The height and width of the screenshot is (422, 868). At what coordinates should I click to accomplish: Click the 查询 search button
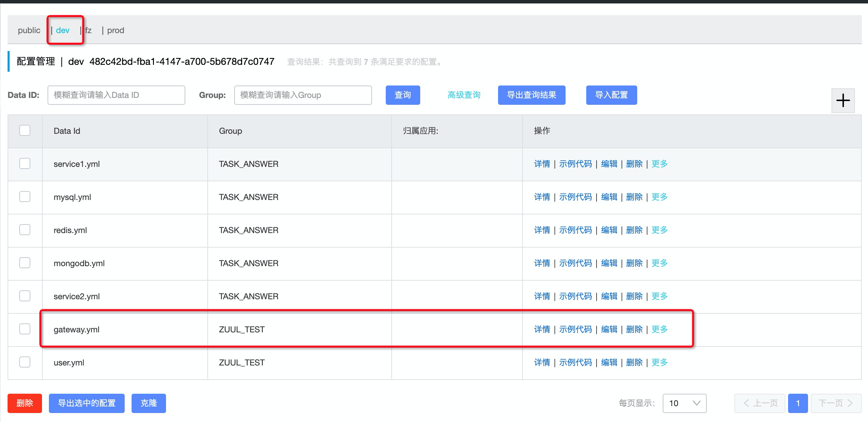click(x=403, y=95)
